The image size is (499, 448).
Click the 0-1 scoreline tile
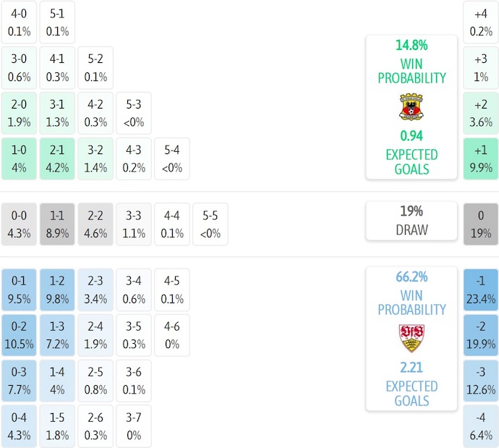tap(19, 289)
